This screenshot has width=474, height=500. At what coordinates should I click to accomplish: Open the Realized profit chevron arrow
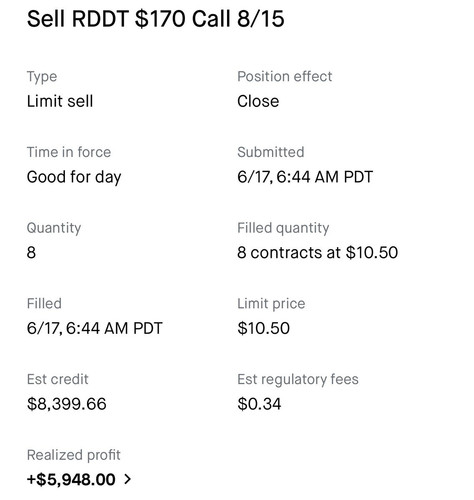127,479
